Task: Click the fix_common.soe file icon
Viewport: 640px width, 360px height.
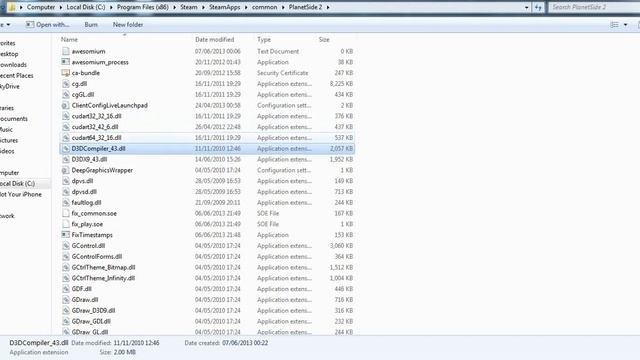Action: pyautogui.click(x=65, y=213)
